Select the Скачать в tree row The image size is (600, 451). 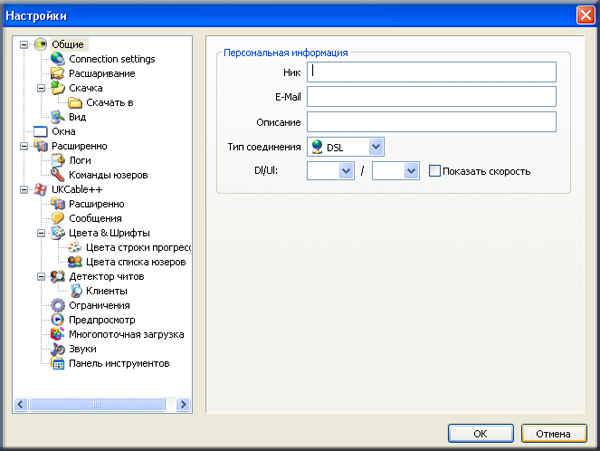109,103
